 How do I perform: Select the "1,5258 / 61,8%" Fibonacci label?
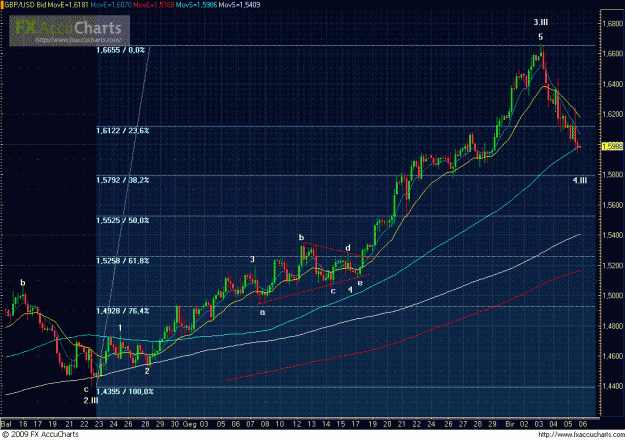[x=122, y=261]
